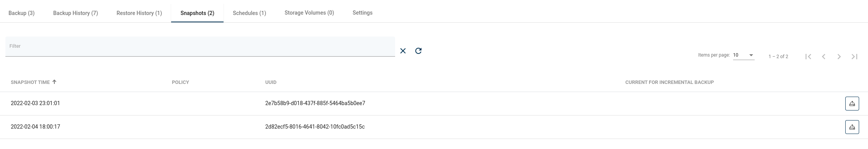
Task: Sort by the UUID column header
Action: tap(271, 82)
